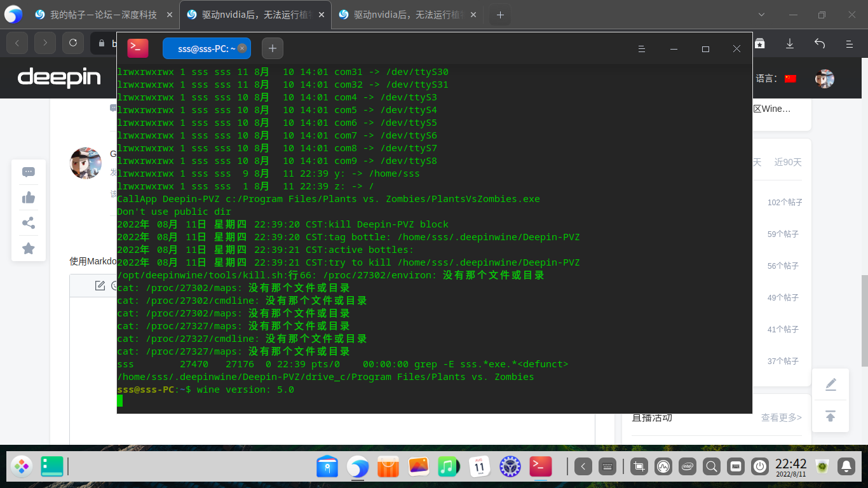Click the browser page vertical scrollbar
This screenshot has height=488, width=868.
864,321
